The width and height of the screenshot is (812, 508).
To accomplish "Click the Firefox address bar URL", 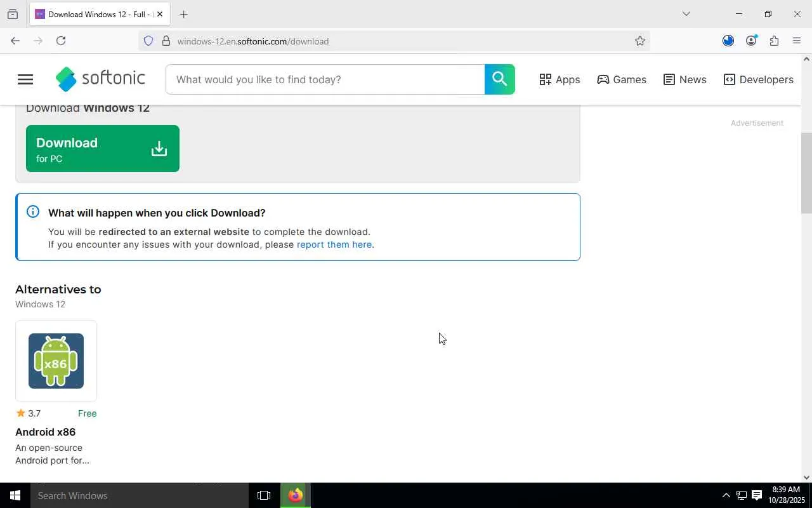I will point(253,41).
